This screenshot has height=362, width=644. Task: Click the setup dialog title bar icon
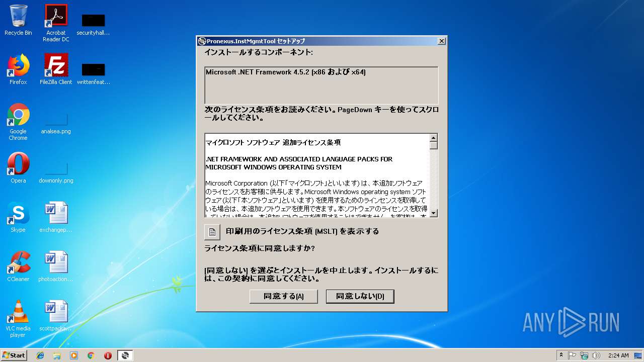tap(202, 41)
